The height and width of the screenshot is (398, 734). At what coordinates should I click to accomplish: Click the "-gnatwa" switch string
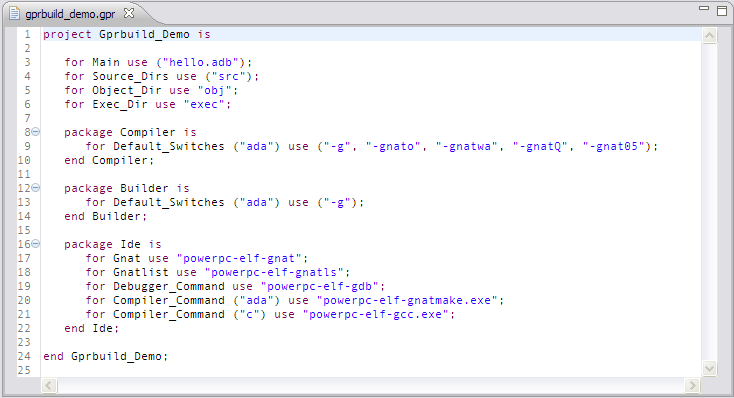pyautogui.click(x=466, y=147)
